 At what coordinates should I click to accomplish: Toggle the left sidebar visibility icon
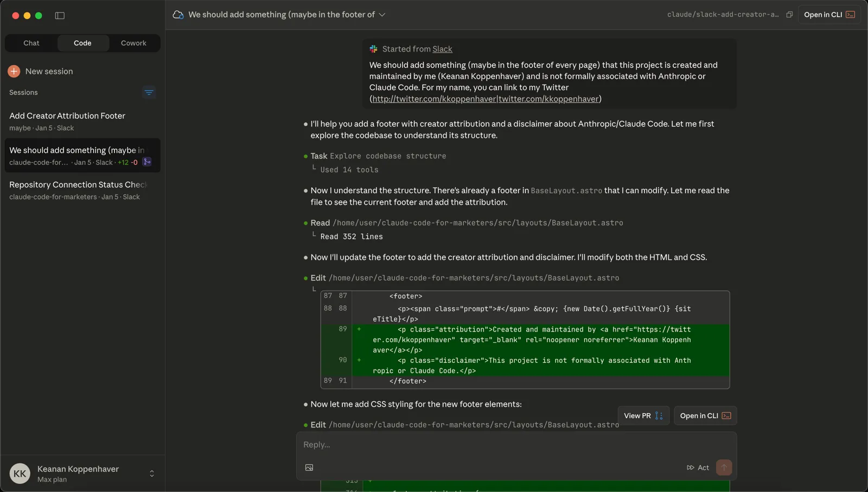(60, 16)
